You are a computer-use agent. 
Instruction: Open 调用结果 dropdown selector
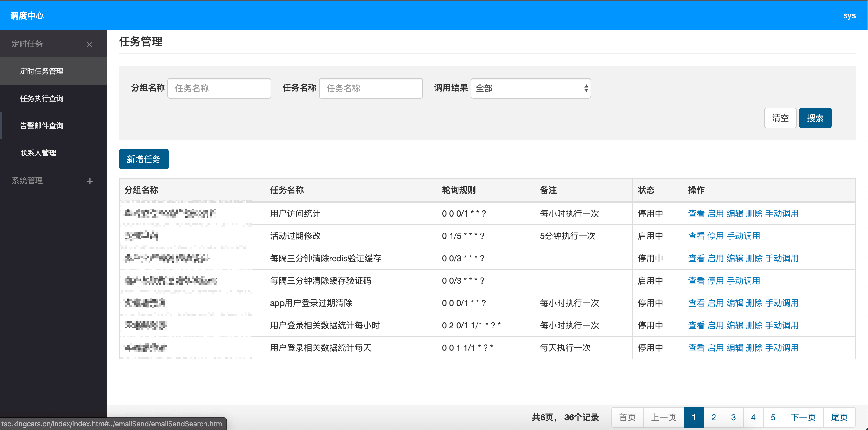point(529,88)
